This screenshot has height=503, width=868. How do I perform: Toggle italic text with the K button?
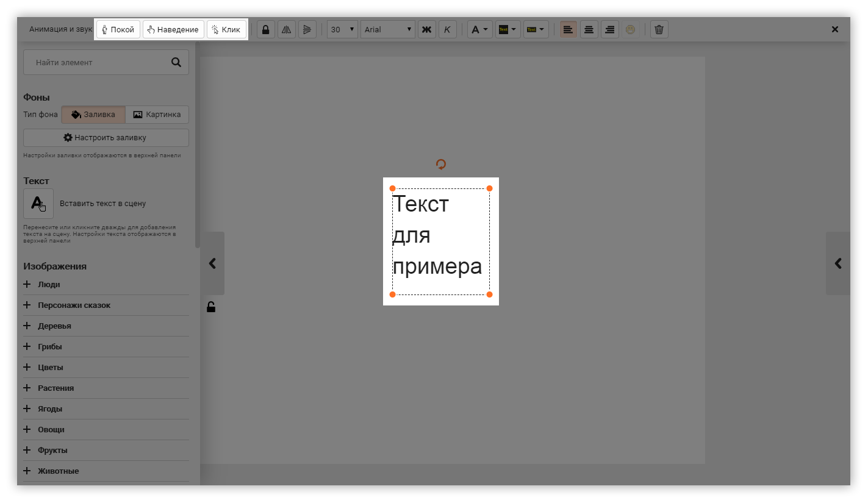447,29
